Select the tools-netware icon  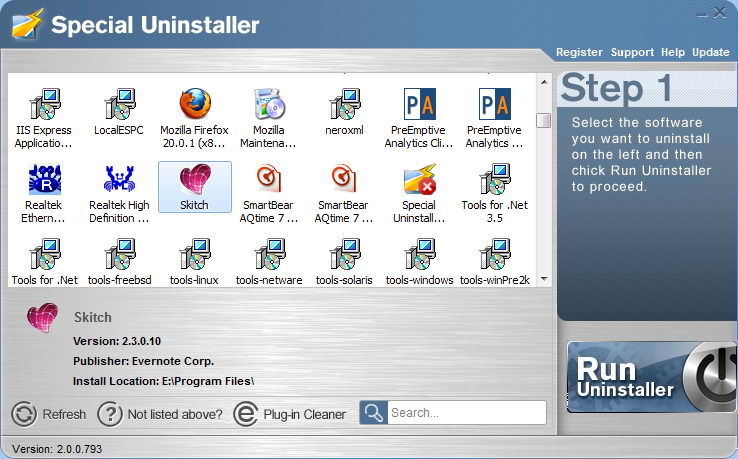tap(269, 254)
